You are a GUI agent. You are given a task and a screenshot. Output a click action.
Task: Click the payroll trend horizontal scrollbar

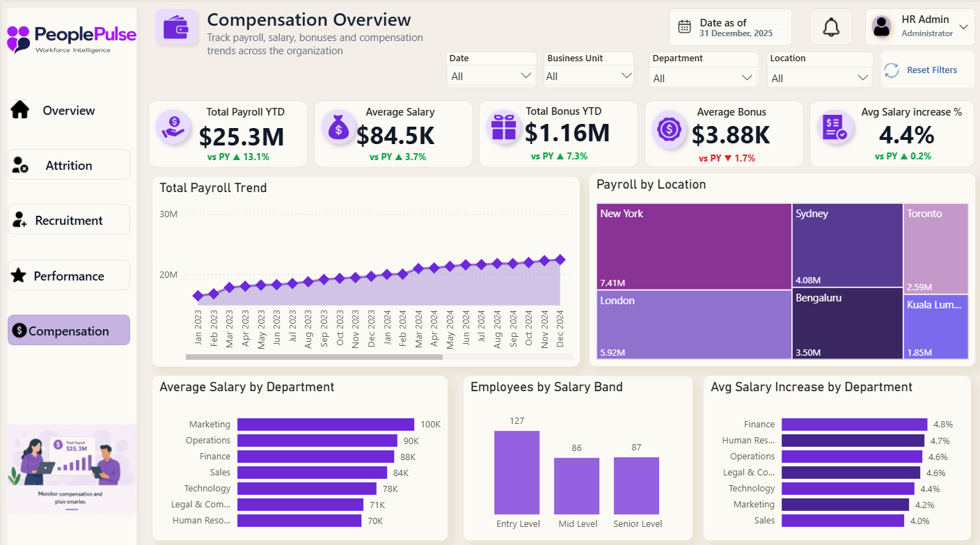tap(314, 357)
